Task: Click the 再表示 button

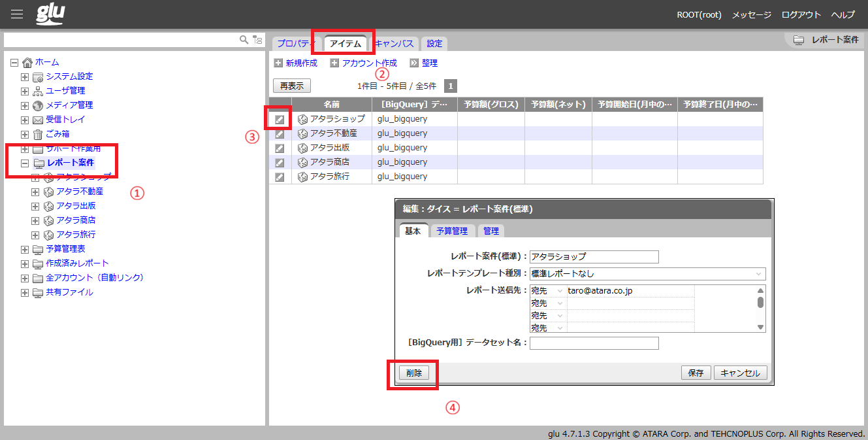Action: (292, 86)
